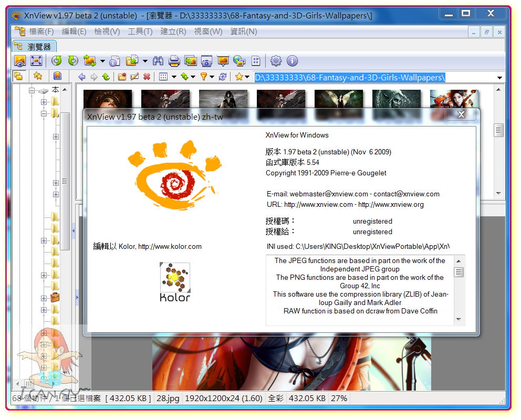
Task: Rename file with pencil icon
Action: (134, 77)
